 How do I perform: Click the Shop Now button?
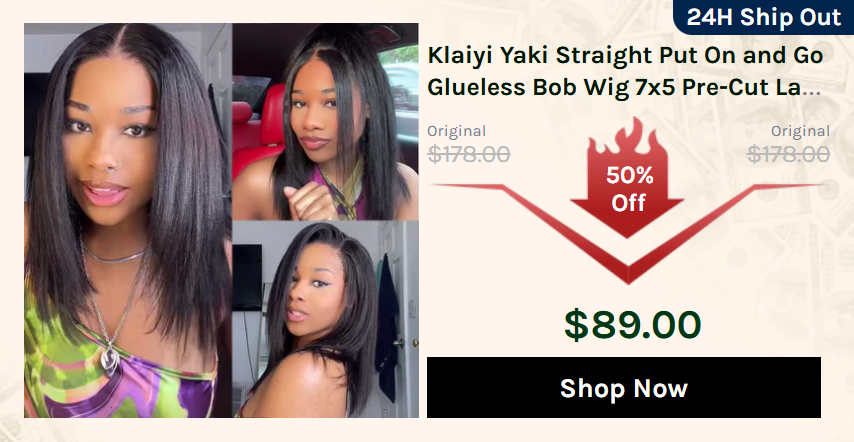[x=624, y=388]
